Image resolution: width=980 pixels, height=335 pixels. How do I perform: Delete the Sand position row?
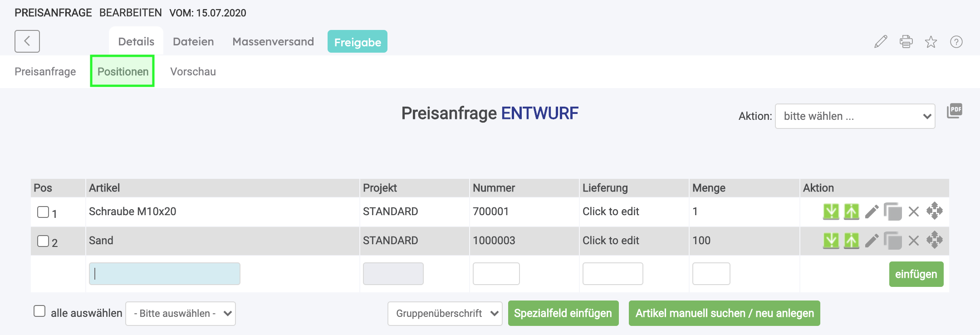point(914,241)
